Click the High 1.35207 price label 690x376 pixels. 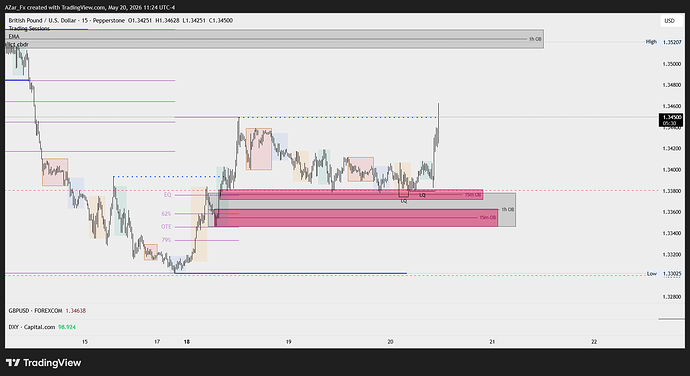pos(664,42)
